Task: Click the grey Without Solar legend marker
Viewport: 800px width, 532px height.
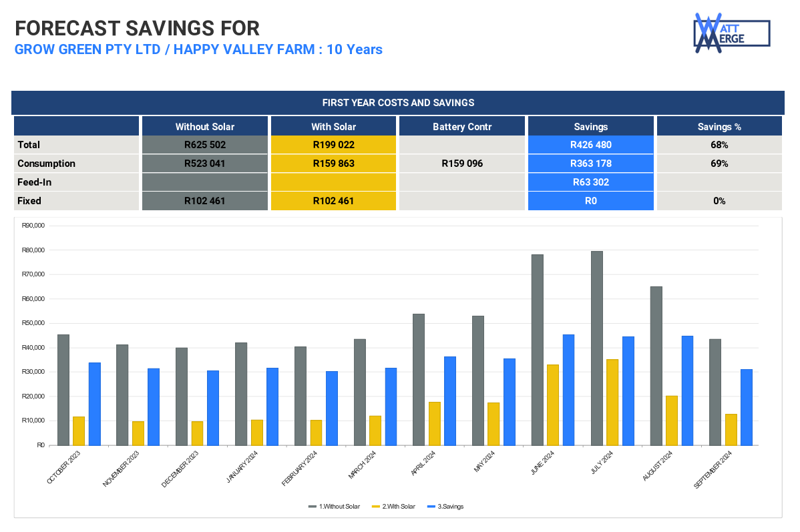Action: 312,507
